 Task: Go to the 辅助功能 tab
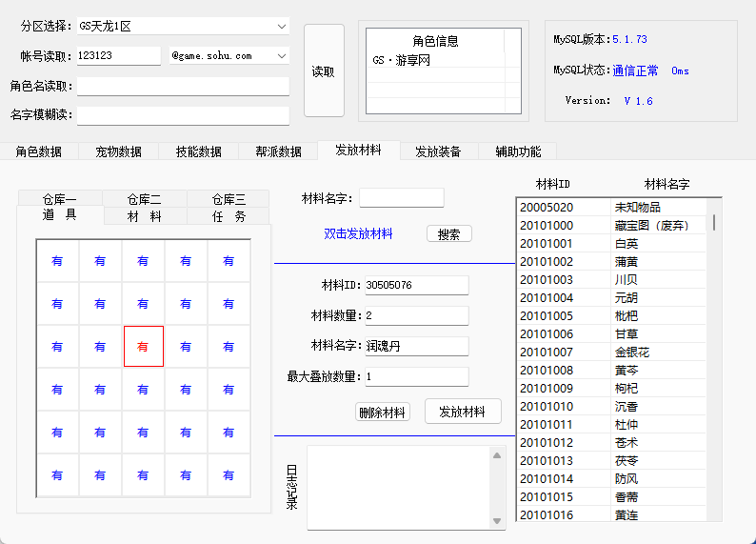(x=518, y=151)
